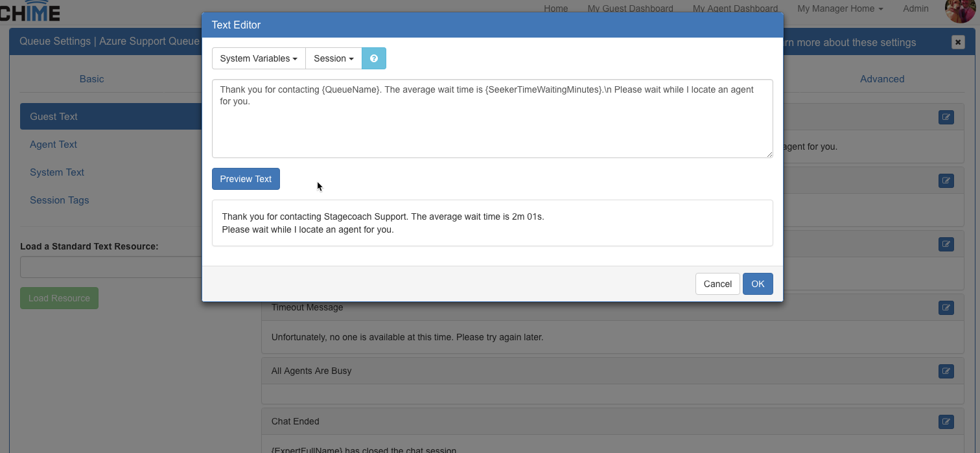Select Agent Text in the sidebar
Viewport: 980px width, 453px height.
coord(53,145)
